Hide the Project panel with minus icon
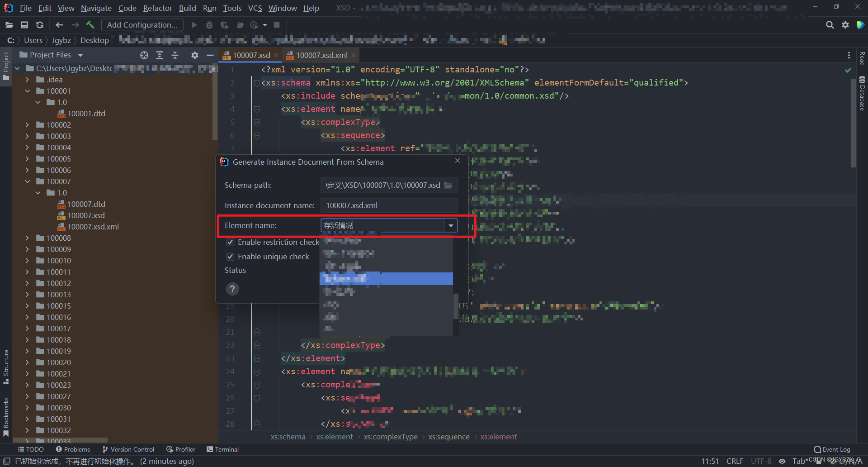Image resolution: width=868 pixels, height=467 pixels. 210,55
